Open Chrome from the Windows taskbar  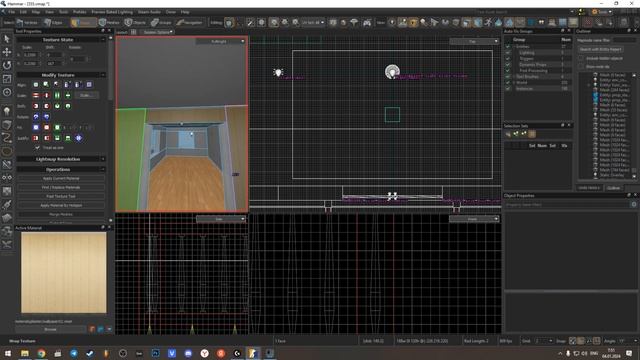coord(41,353)
